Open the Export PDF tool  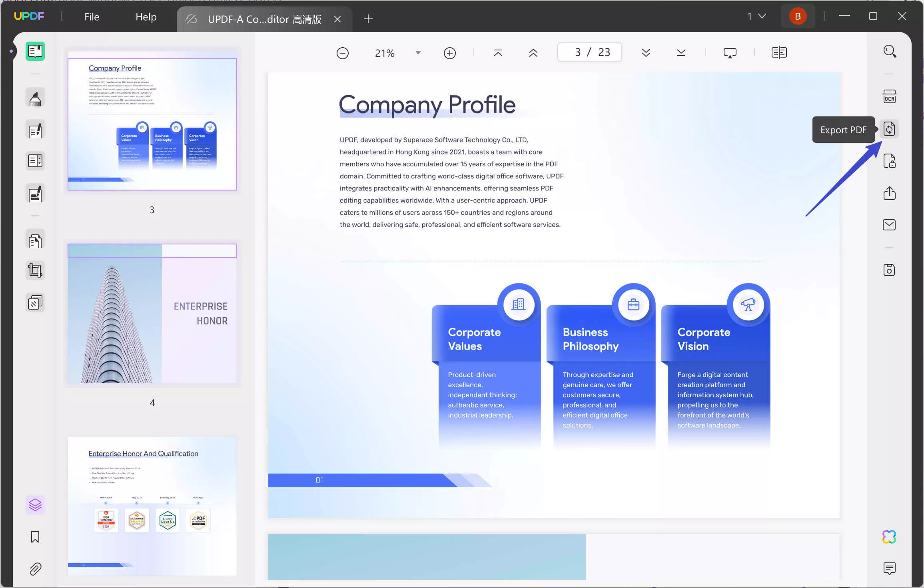889,129
